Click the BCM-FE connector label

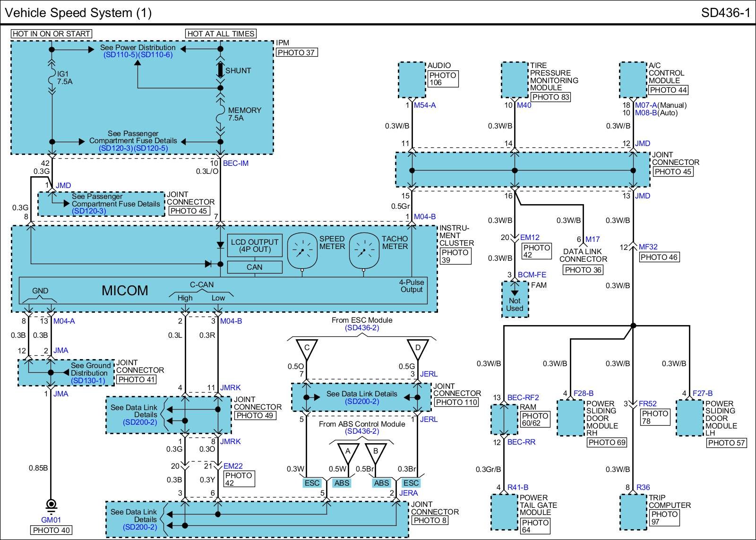pyautogui.click(x=532, y=274)
